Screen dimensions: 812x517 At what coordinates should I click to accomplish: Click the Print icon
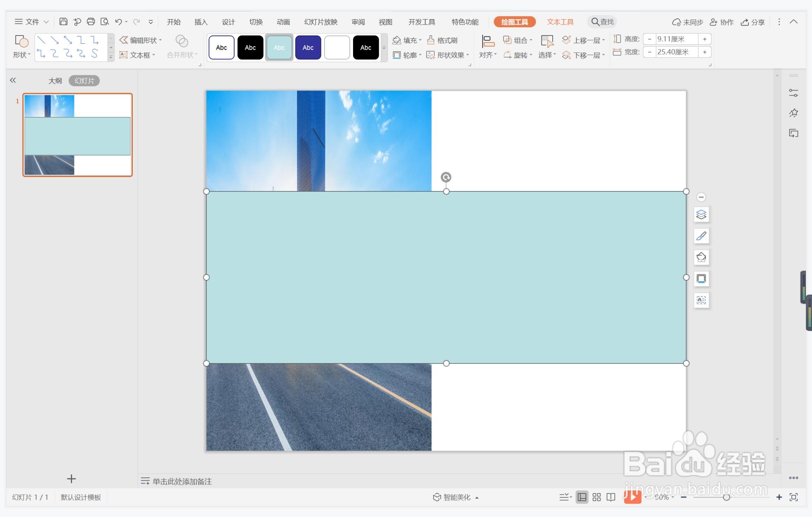tap(91, 22)
